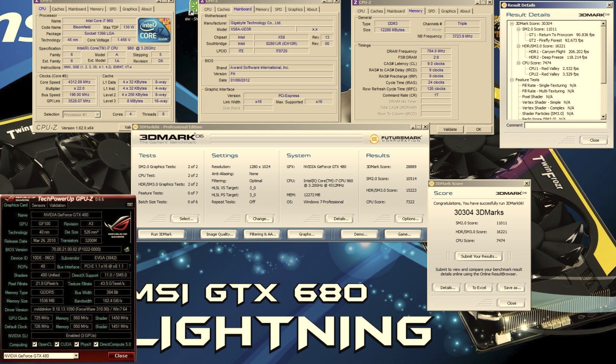Toggle the OpenCL checkbox

point(35,344)
